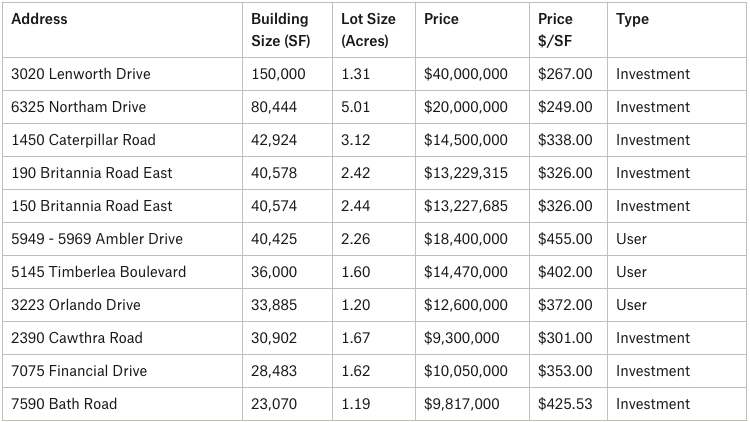750x422 pixels.
Task: Click the Price $/SF column header
Action: point(556,30)
